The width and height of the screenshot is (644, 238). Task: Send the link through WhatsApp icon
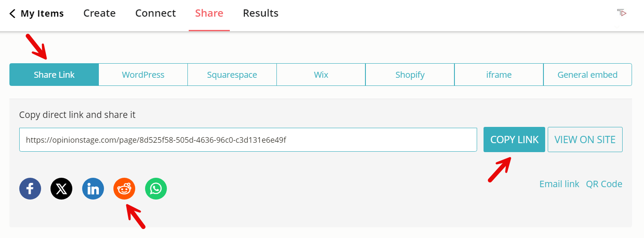(156, 189)
